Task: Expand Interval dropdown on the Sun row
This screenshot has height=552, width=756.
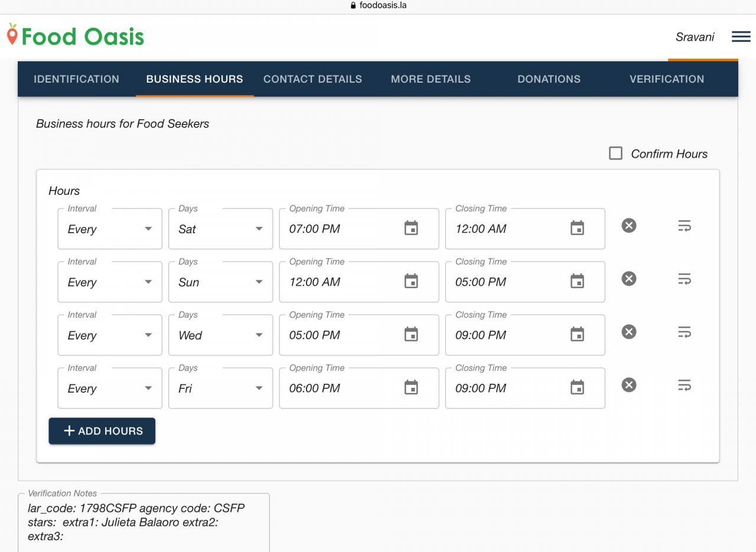Action: tap(110, 282)
